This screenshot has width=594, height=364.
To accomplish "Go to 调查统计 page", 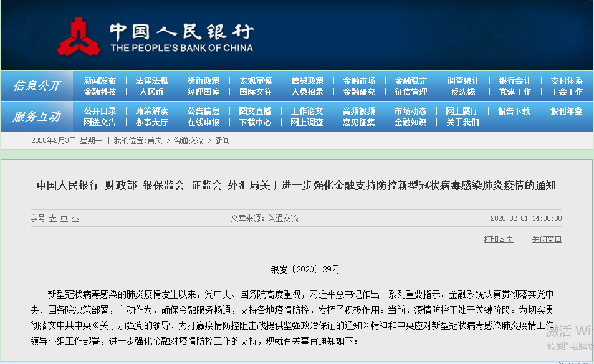I will 463,80.
